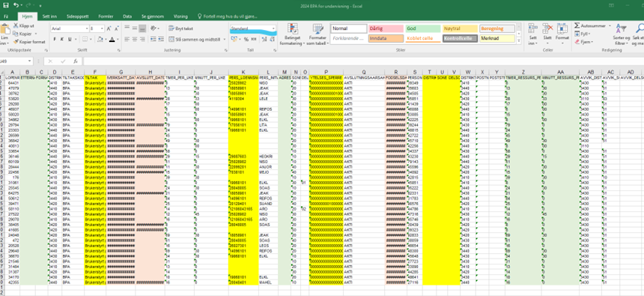Apply comma style thousands separator

coord(253,40)
